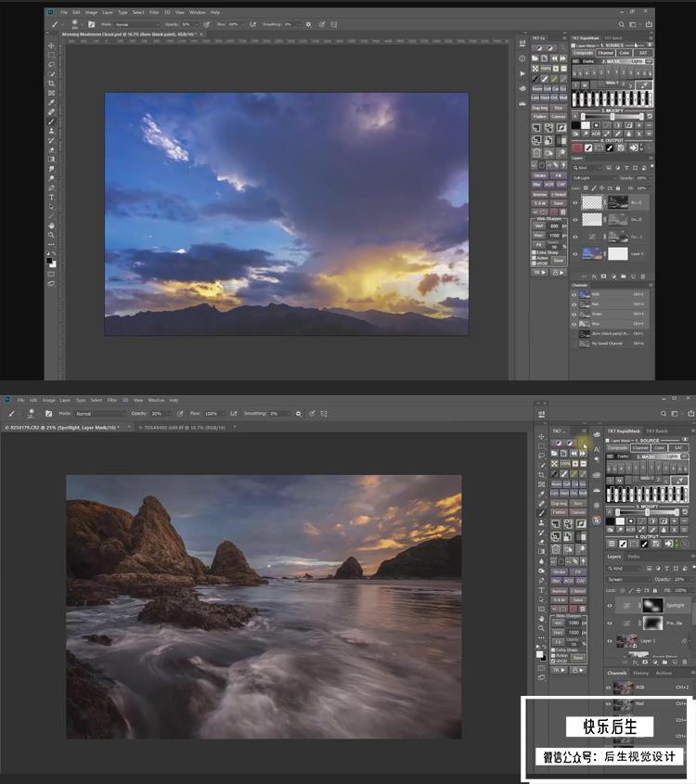Hide the topmost layer in top Layers panel
Image resolution: width=696 pixels, height=784 pixels.
click(x=575, y=202)
